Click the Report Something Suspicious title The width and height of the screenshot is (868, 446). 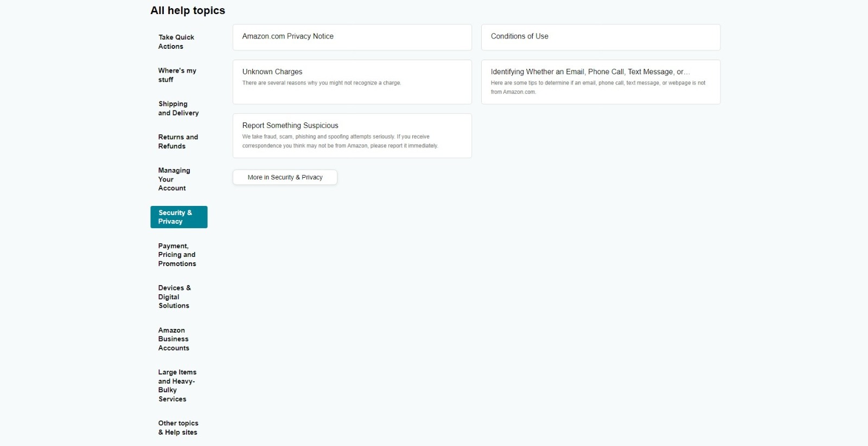click(290, 125)
